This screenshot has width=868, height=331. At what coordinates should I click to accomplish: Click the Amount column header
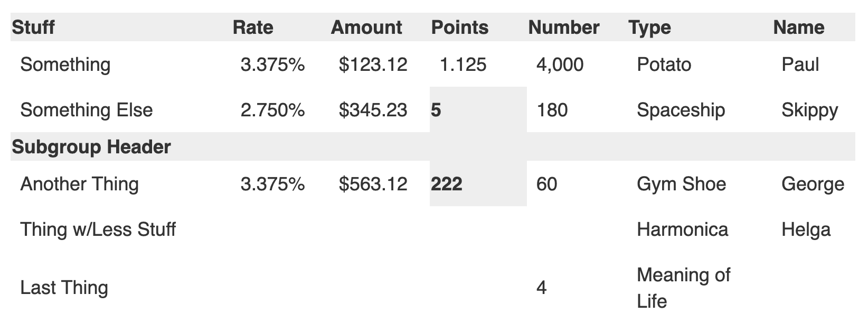click(366, 27)
